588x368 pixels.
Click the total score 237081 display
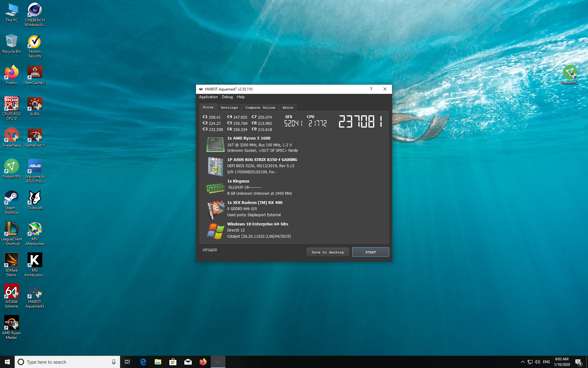pyautogui.click(x=361, y=121)
